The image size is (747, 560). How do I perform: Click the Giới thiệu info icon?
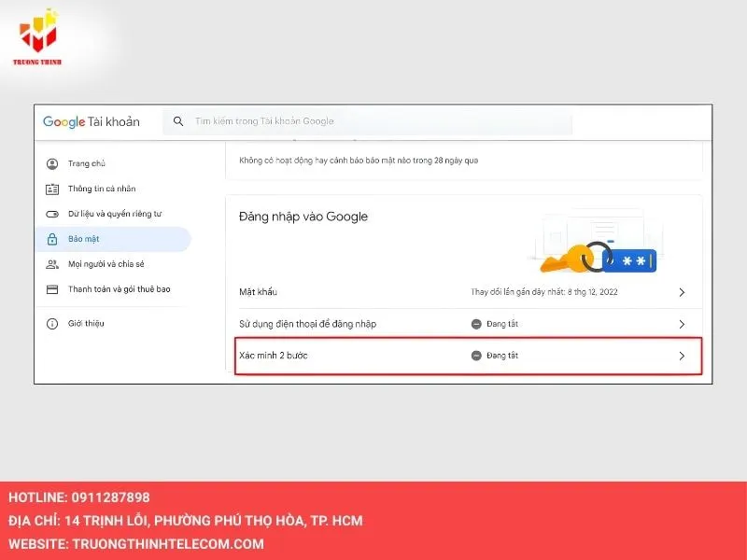point(52,323)
